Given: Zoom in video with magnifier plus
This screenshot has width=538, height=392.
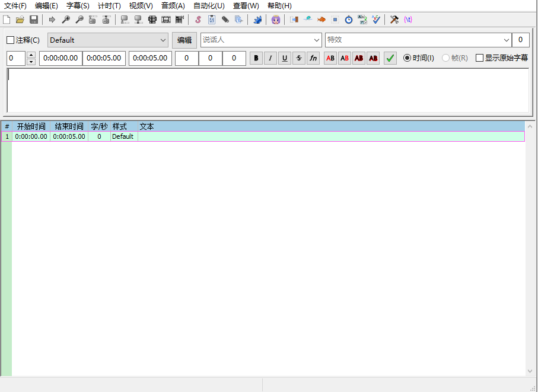Looking at the screenshot, I should point(66,20).
